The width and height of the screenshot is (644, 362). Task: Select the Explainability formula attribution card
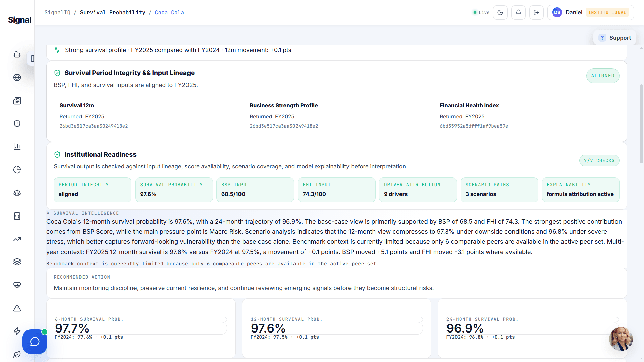pos(581,190)
